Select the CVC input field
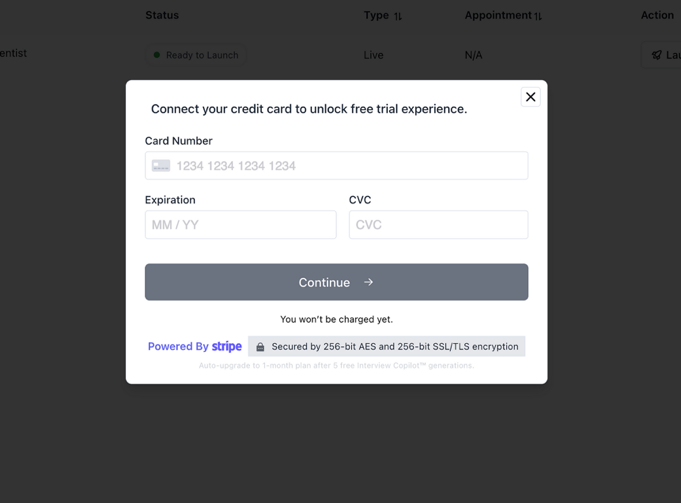 click(x=438, y=225)
